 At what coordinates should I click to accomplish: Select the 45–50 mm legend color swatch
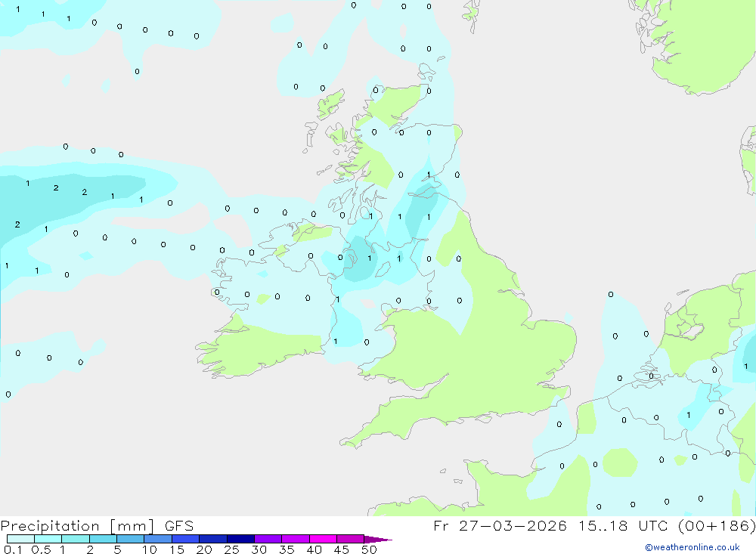(351, 539)
